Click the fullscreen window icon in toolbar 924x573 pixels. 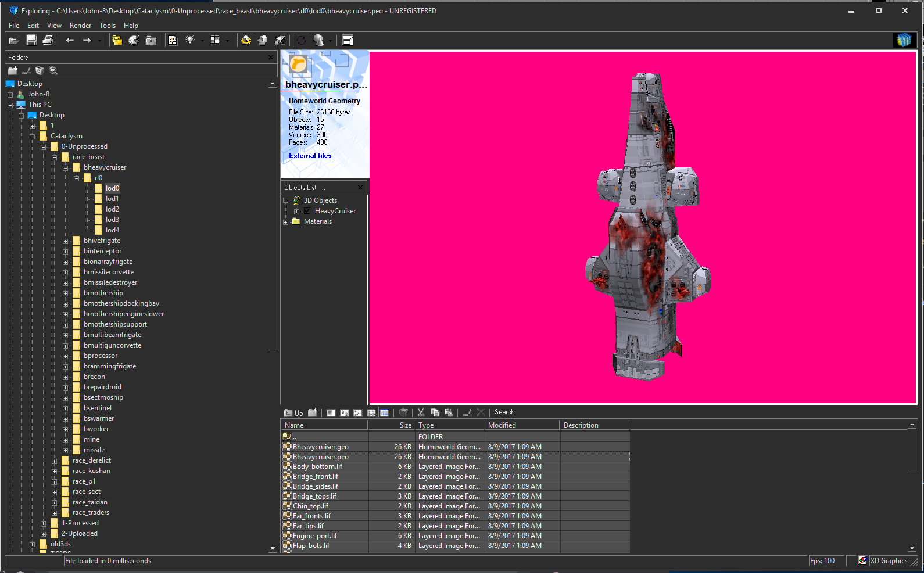pyautogui.click(x=348, y=40)
